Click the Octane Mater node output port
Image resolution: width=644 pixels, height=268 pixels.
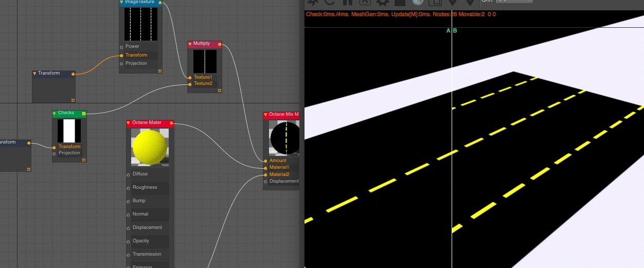(x=171, y=123)
